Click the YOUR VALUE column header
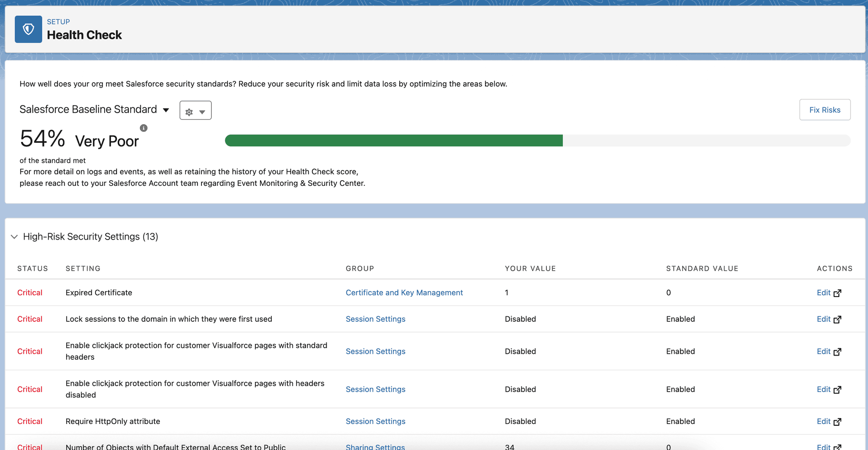 click(530, 268)
